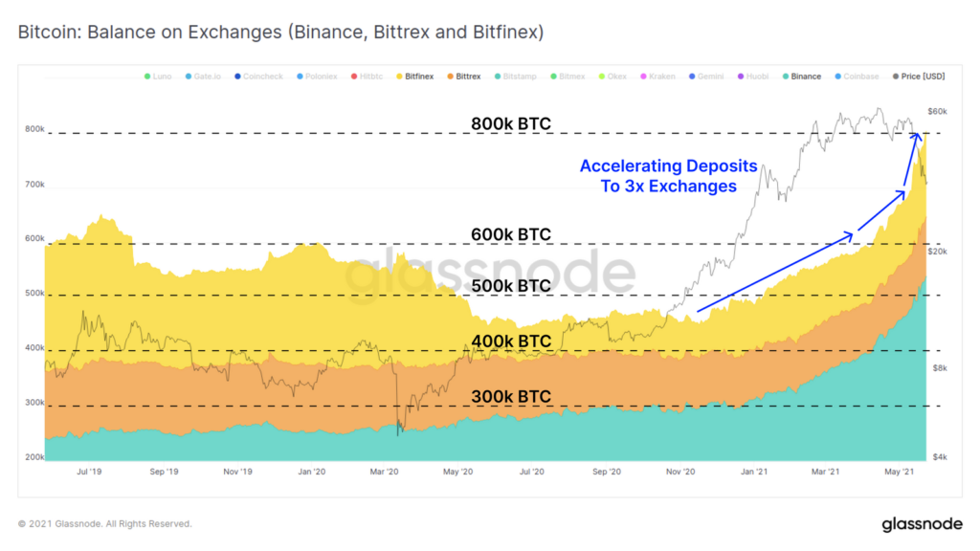This screenshot has width=980, height=551.
Task: Hide the Binance series via legend
Action: coord(805,77)
